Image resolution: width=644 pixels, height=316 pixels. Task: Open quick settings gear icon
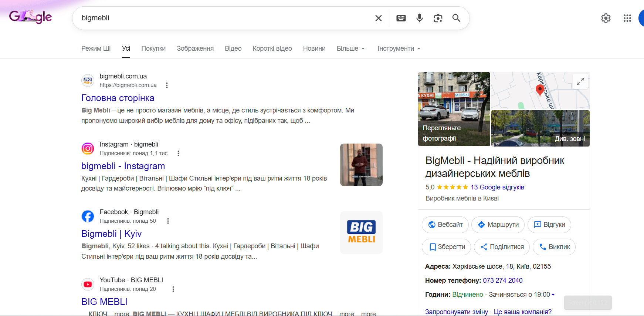pyautogui.click(x=606, y=18)
